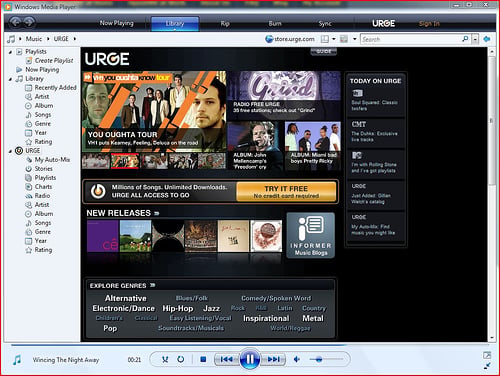Image resolution: width=500 pixels, height=376 pixels.
Task: Expand the Music breadcrumb arrow
Action: (x=48, y=39)
